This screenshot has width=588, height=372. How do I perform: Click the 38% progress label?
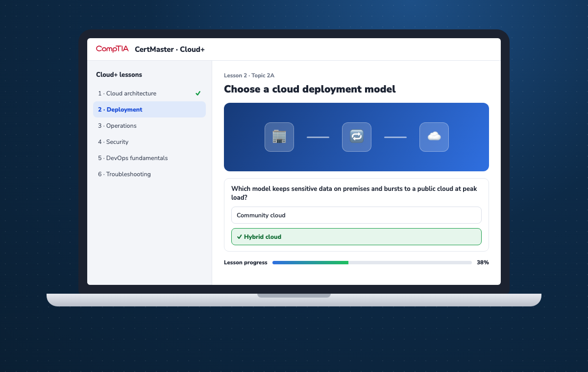click(483, 263)
